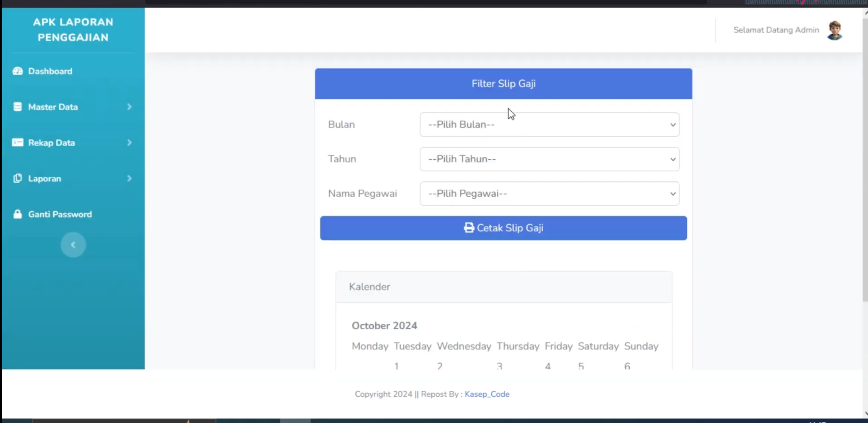Click the Bulan field label
Image resolution: width=868 pixels, height=423 pixels.
click(x=341, y=125)
